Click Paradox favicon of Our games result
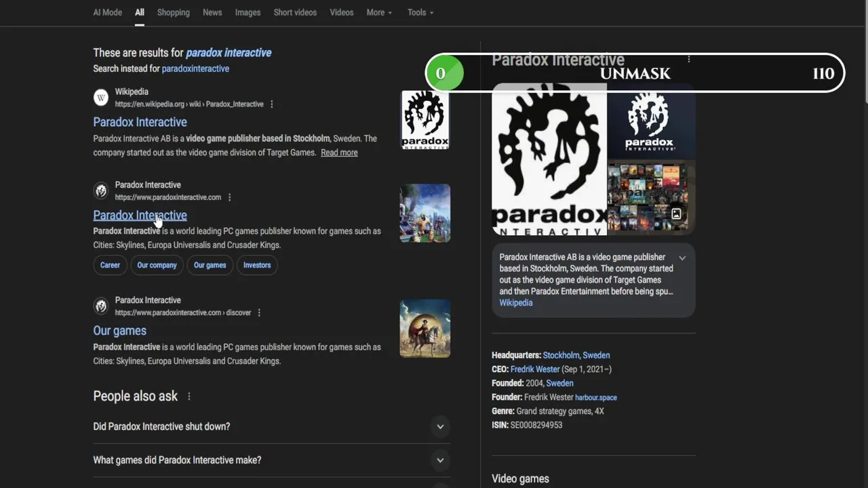868x488 pixels. pyautogui.click(x=101, y=306)
